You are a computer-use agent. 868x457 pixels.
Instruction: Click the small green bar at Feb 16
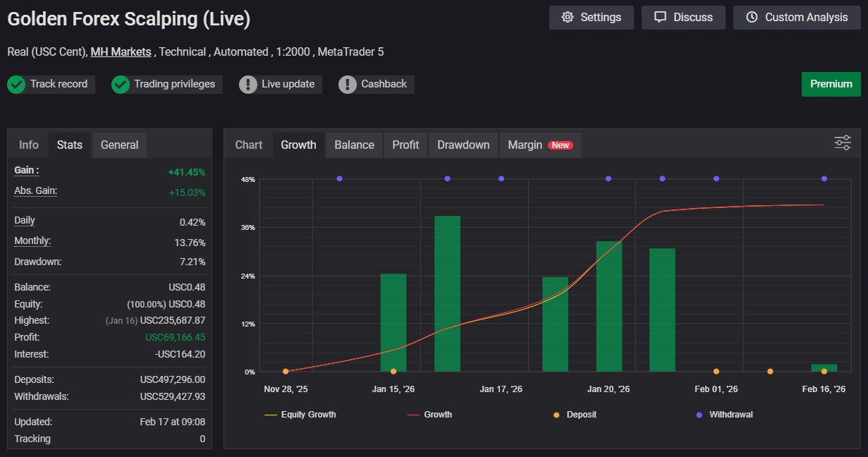(824, 368)
